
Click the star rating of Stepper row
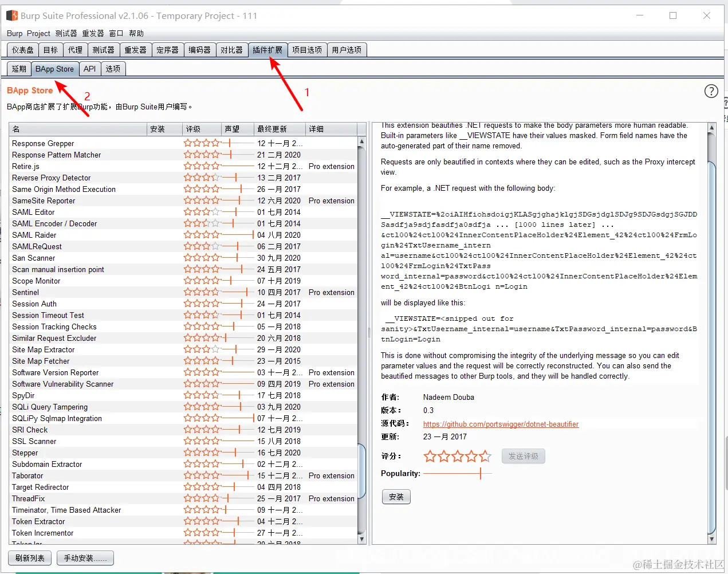[202, 453]
